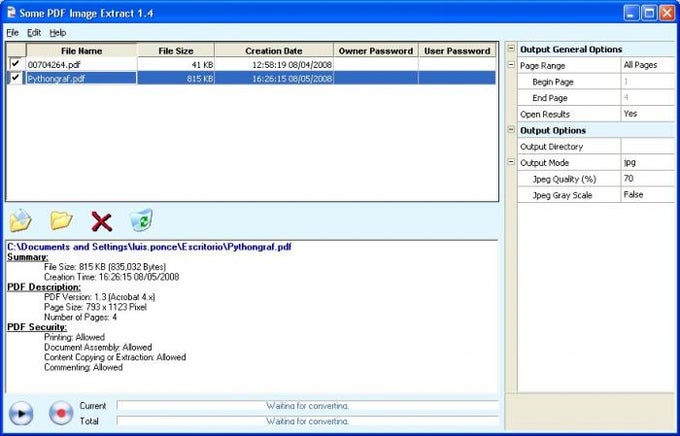Click creation date 12:58:19 08/04/2008 cell
This screenshot has width=680, height=436.
pos(274,64)
